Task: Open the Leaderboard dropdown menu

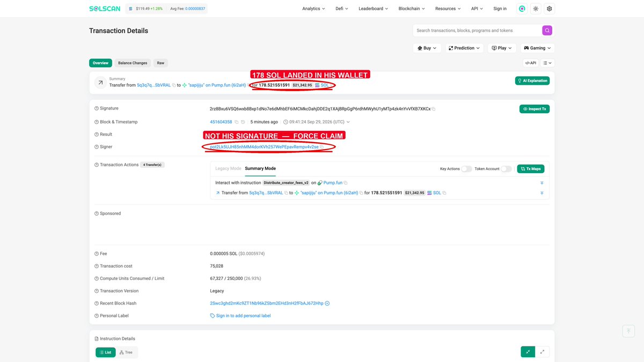Action: point(374,9)
